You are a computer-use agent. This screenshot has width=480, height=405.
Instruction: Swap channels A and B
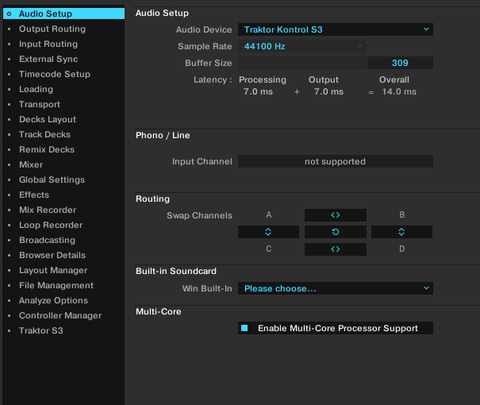[x=335, y=215]
